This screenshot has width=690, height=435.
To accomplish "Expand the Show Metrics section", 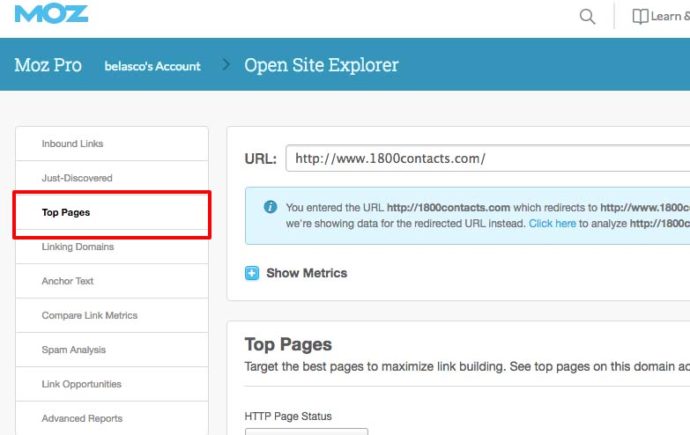I will point(307,273).
